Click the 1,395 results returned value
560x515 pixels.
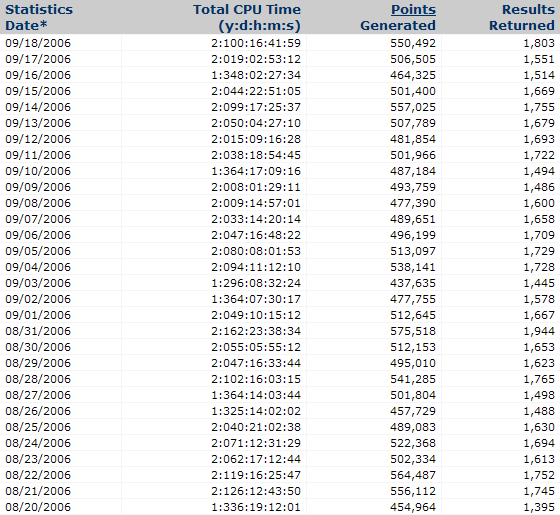point(539,507)
